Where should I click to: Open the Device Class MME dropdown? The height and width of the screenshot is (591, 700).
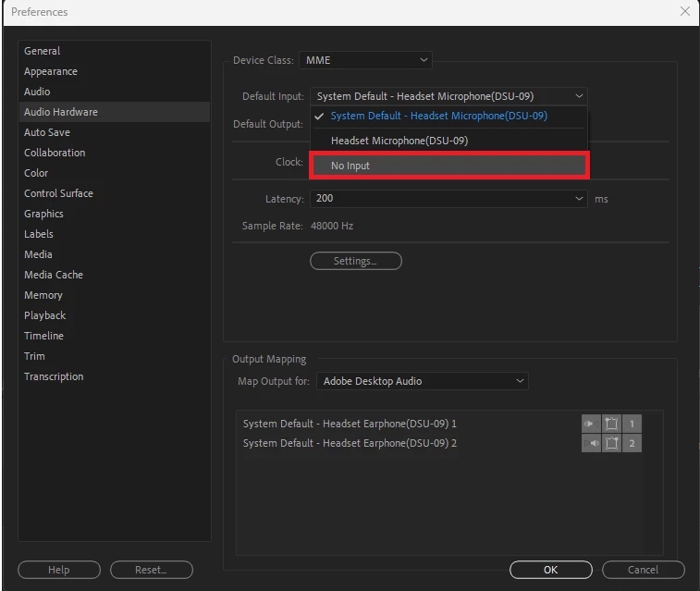[365, 60]
